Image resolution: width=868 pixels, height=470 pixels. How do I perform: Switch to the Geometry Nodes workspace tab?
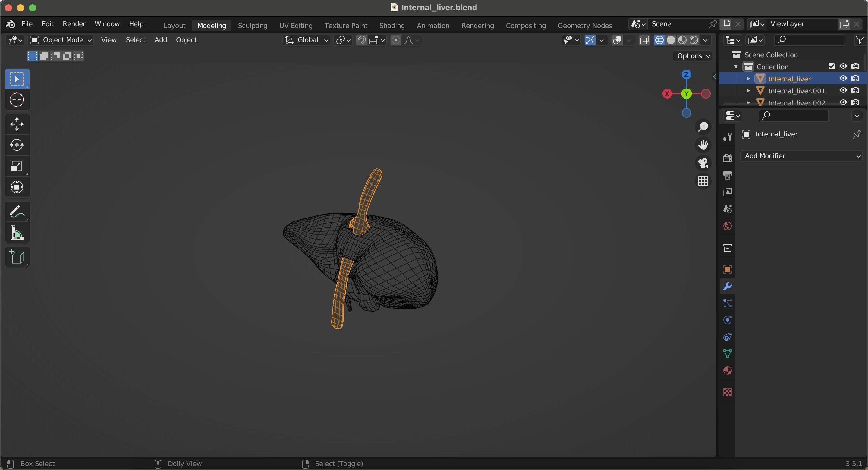pos(585,26)
